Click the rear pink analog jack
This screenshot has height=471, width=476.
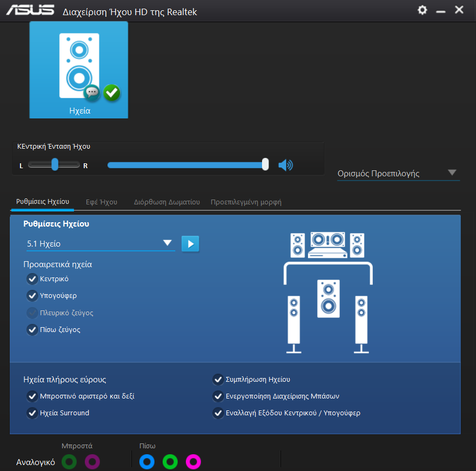(x=193, y=462)
